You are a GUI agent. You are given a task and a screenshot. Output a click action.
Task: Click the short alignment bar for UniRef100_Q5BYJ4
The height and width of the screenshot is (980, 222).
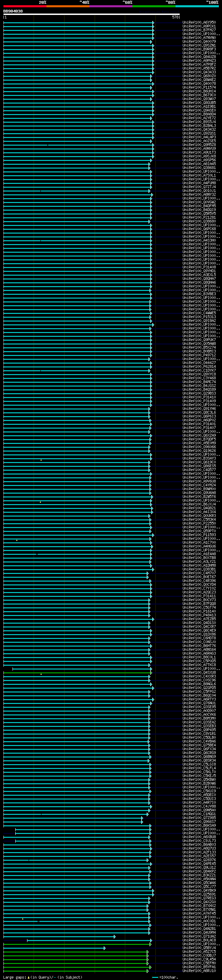coord(55,948)
